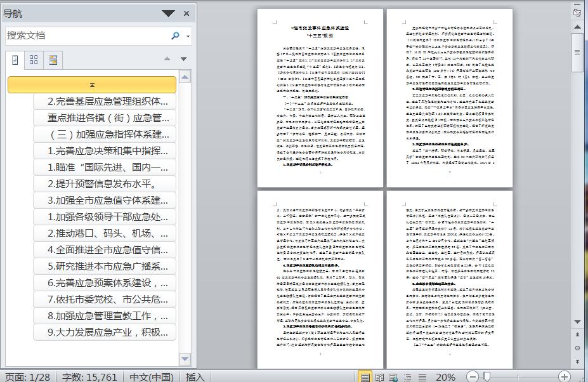This screenshot has width=588, height=382.
Task: Click the Previous Page double-arrow icon
Action: (578, 334)
